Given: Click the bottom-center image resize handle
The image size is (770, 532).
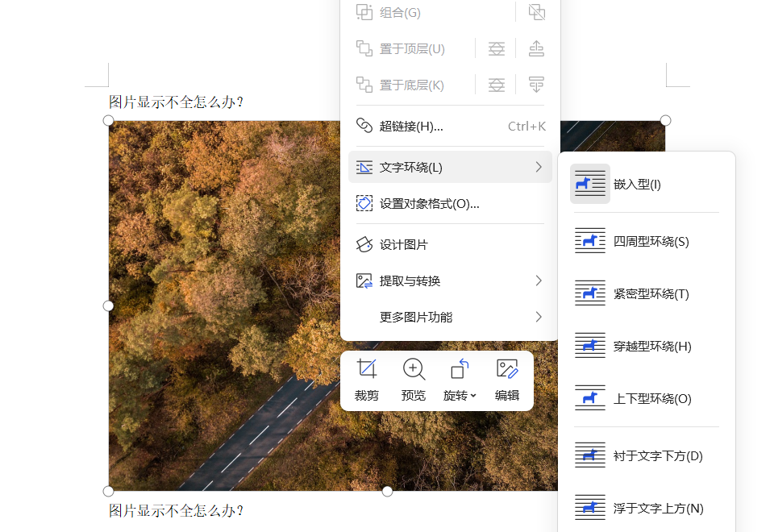Looking at the screenshot, I should pyautogui.click(x=387, y=490).
